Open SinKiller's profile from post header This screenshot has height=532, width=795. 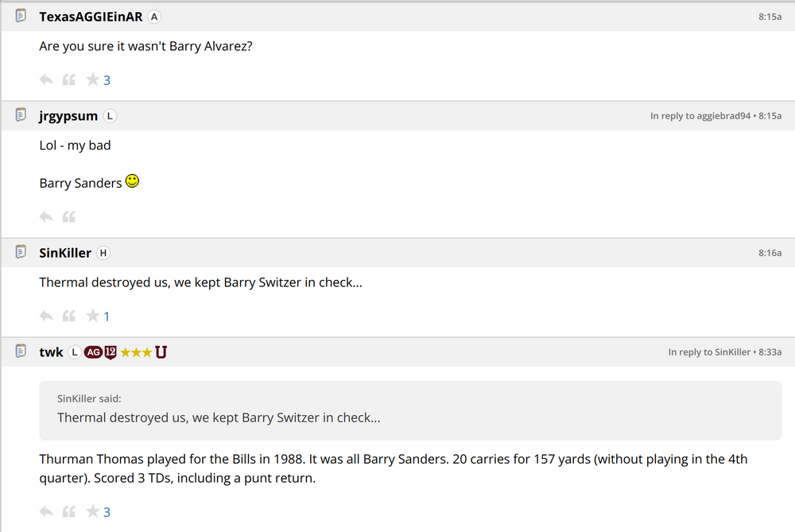coord(65,253)
